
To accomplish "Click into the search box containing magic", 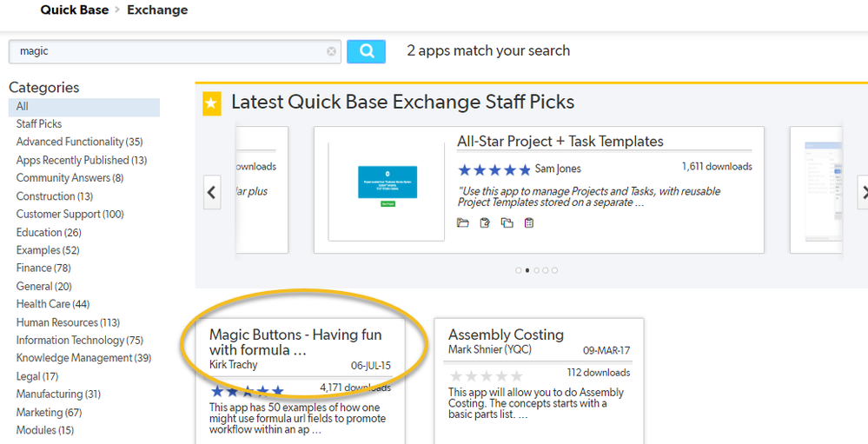I will [175, 51].
